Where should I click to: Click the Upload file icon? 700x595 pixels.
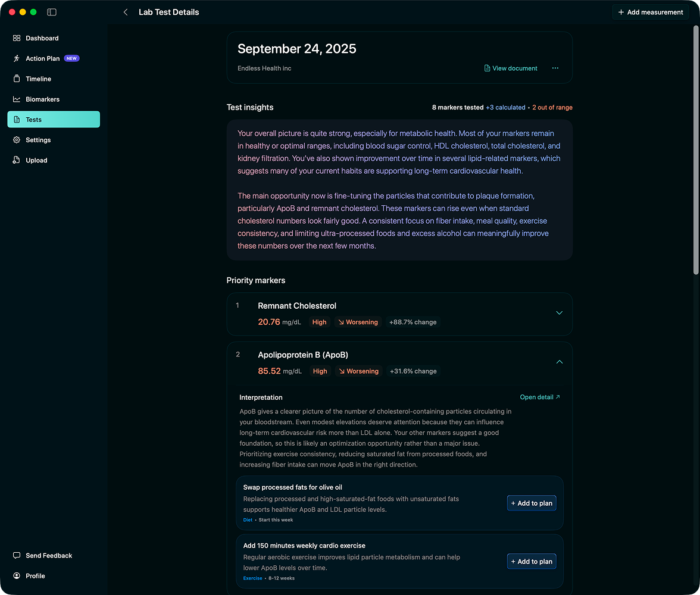(17, 160)
